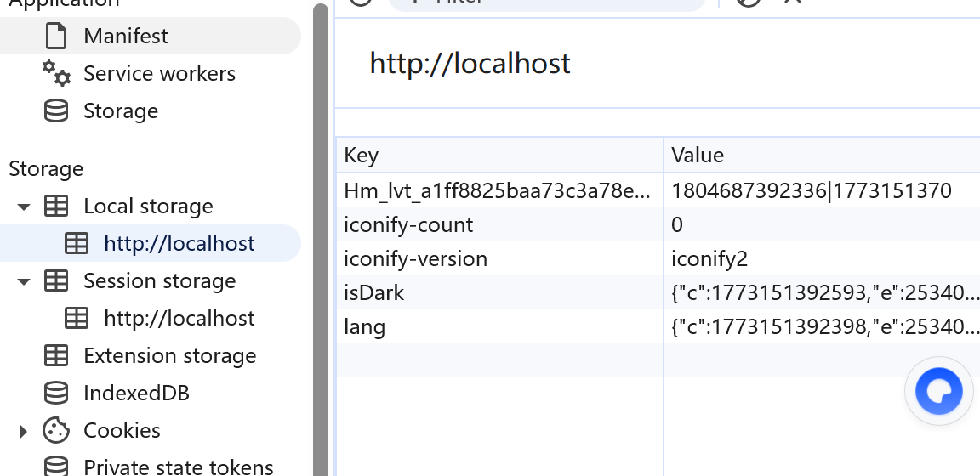Open the Extension storage table icon

(56, 356)
